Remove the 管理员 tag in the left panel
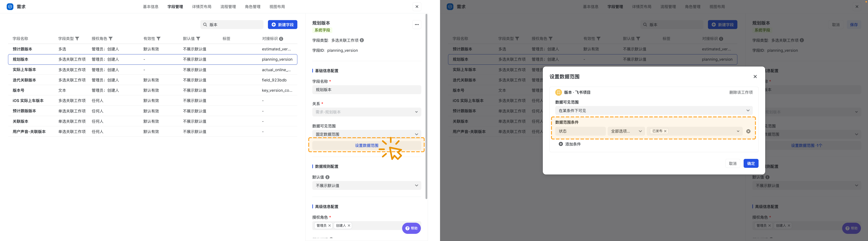 (330, 225)
